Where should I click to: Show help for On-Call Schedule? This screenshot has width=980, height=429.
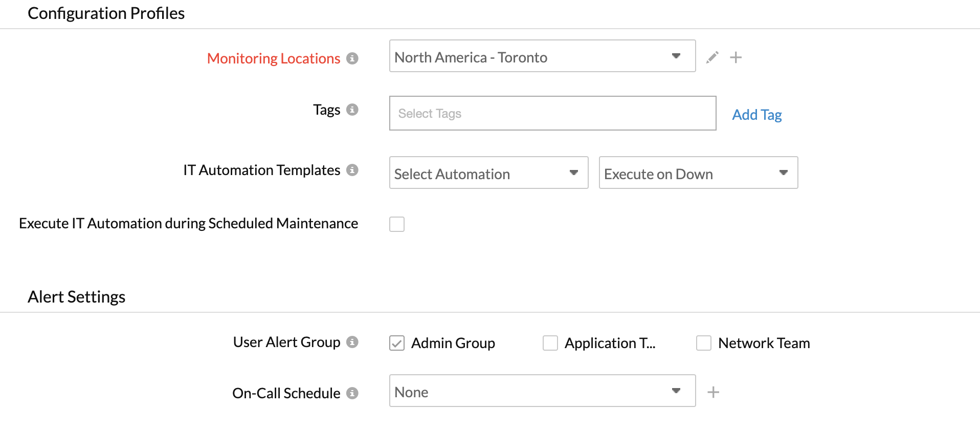click(x=352, y=393)
